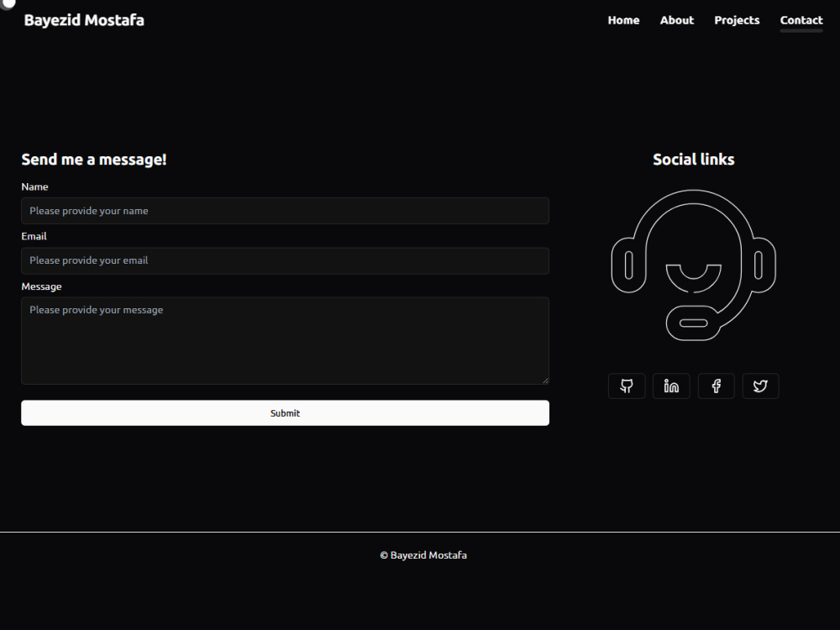Image resolution: width=840 pixels, height=630 pixels.
Task: Open the GitHub social link icon
Action: click(x=627, y=386)
